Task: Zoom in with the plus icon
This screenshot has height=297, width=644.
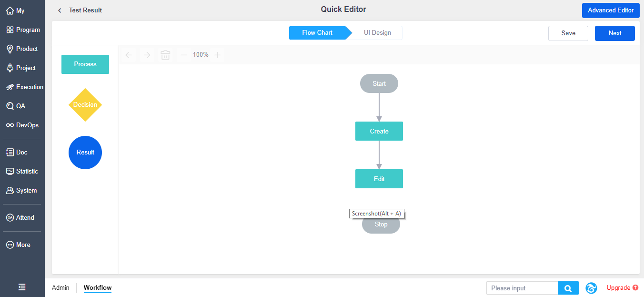Action: 217,55
